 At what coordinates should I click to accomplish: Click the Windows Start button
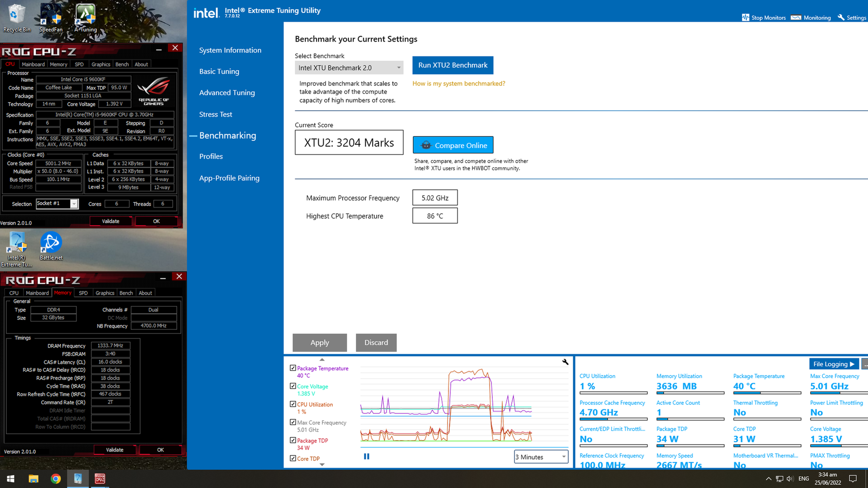point(11,479)
